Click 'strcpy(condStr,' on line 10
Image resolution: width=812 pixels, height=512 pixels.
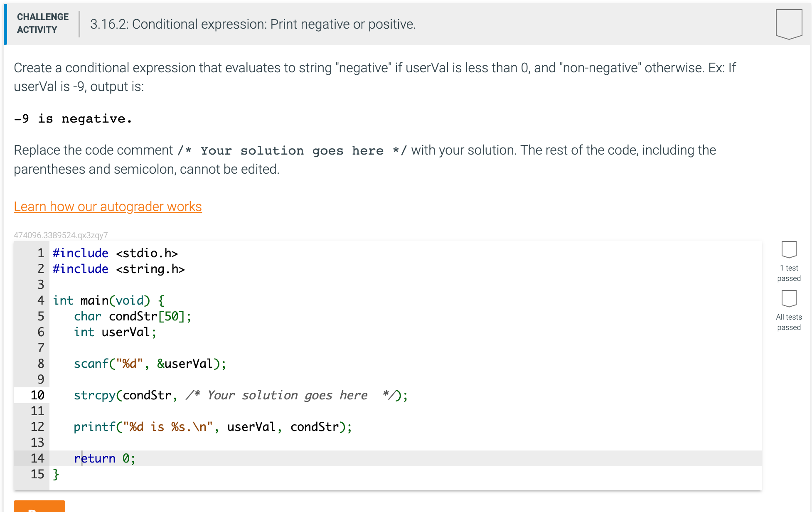coord(125,395)
